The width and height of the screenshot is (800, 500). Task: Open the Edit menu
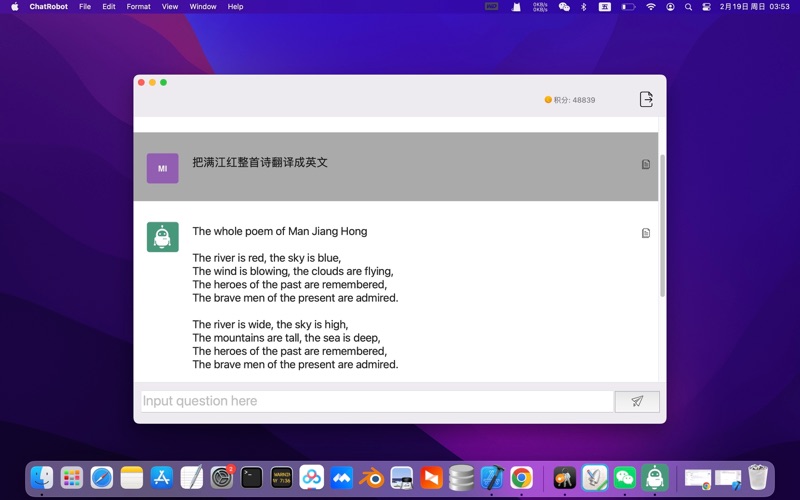[109, 7]
